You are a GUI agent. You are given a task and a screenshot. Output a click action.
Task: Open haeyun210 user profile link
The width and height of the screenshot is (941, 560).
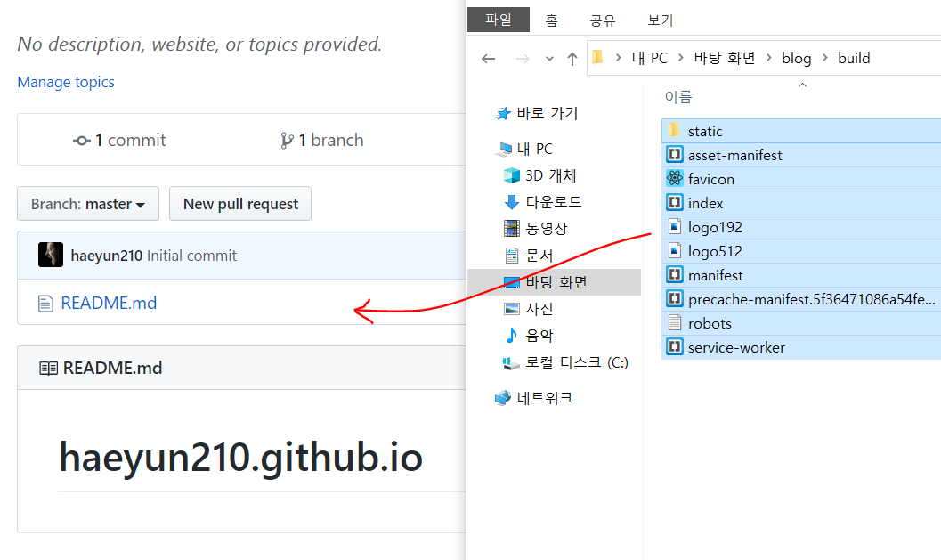pos(106,256)
